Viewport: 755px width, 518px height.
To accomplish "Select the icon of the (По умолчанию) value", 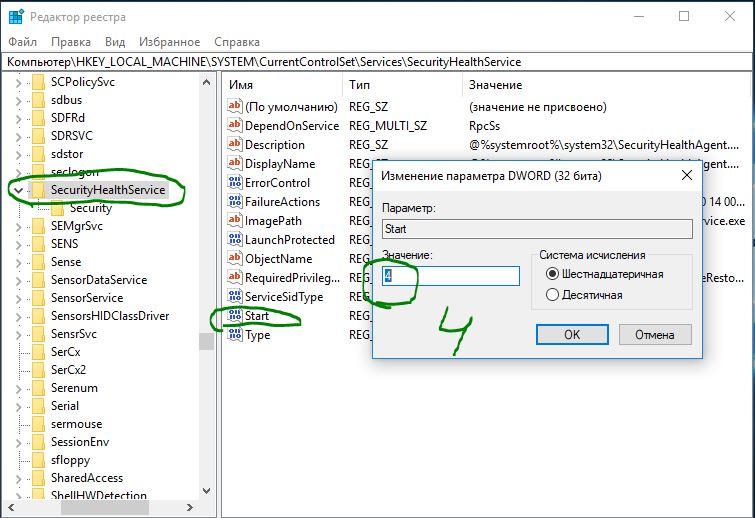I will tap(234, 106).
